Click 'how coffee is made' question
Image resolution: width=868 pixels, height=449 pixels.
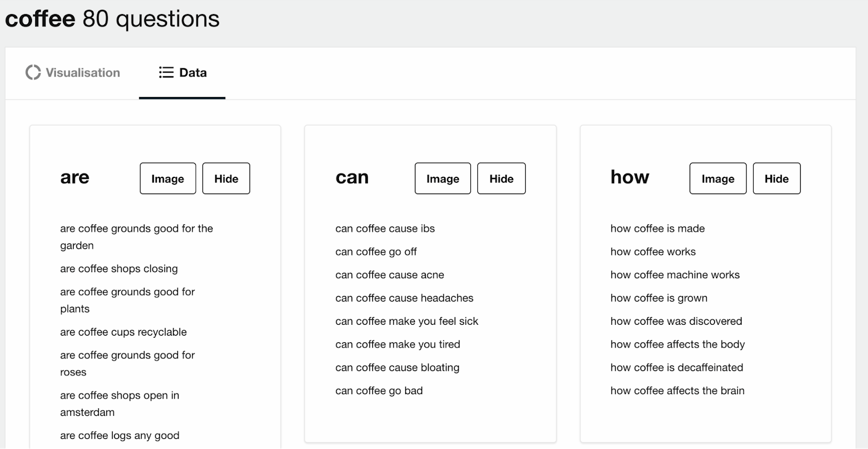658,229
